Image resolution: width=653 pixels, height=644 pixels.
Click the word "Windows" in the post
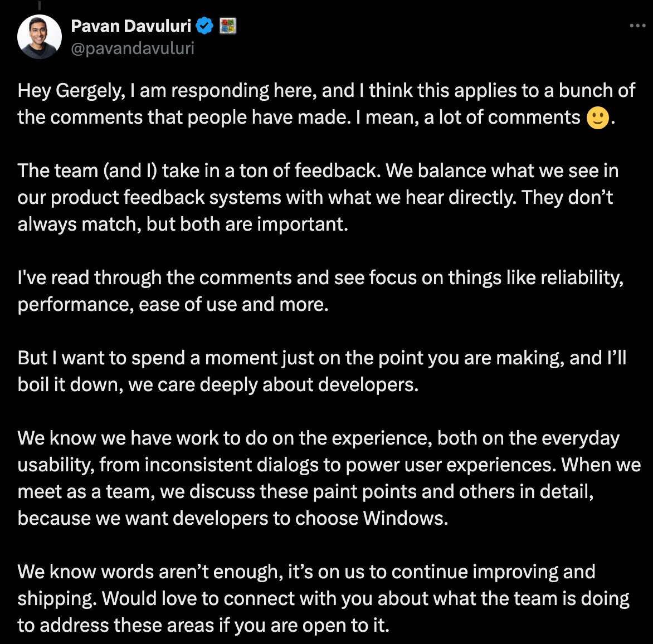[x=405, y=518]
